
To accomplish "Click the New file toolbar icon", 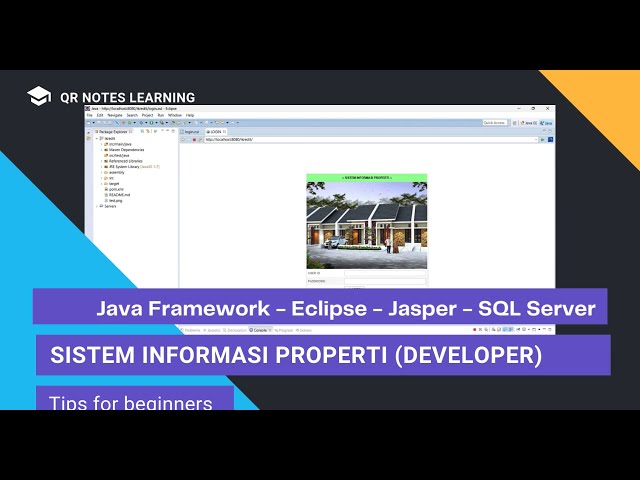I will click(x=88, y=122).
